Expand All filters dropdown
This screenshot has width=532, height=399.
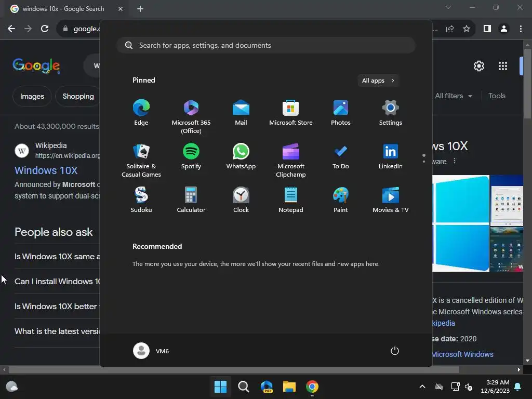pos(453,96)
